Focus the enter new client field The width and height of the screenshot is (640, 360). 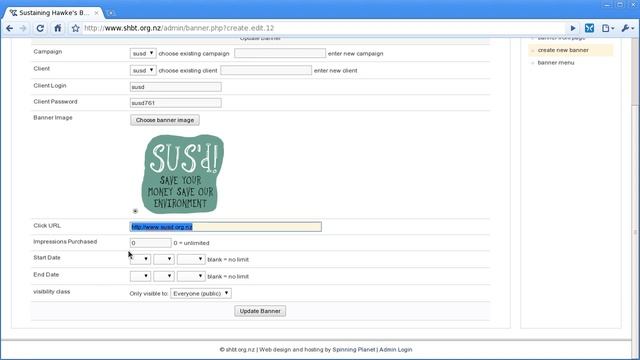coord(266,70)
